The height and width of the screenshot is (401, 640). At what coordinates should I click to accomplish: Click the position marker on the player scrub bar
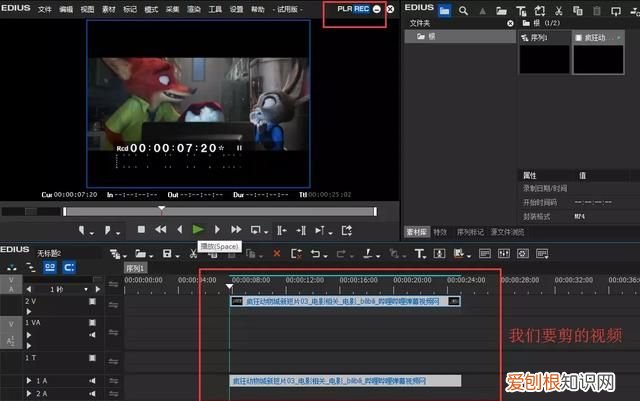[161, 210]
